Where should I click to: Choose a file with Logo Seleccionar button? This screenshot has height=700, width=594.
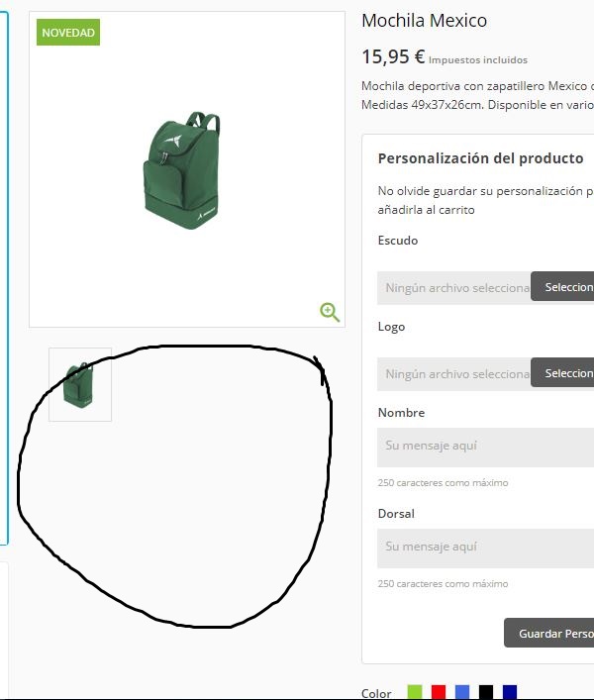(562, 372)
